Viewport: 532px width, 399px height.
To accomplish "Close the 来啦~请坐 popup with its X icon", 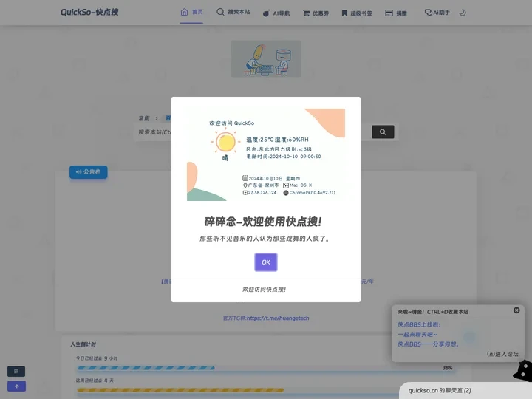I will 516,310.
